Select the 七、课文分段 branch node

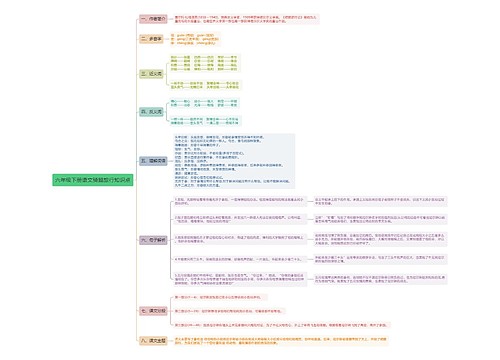[153, 311]
